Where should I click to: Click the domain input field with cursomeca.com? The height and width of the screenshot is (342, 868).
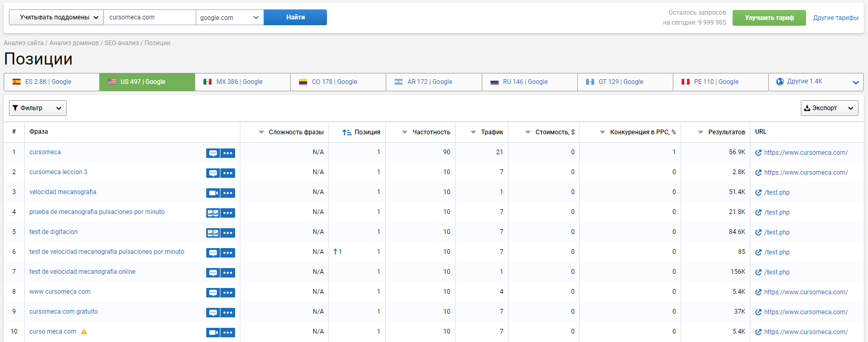(x=150, y=17)
